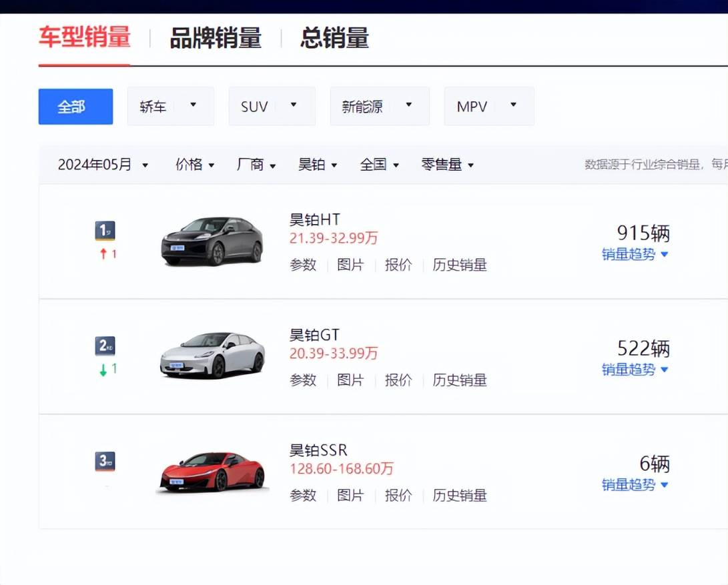Select the blue 全部 filter button
The image size is (728, 585).
point(75,106)
